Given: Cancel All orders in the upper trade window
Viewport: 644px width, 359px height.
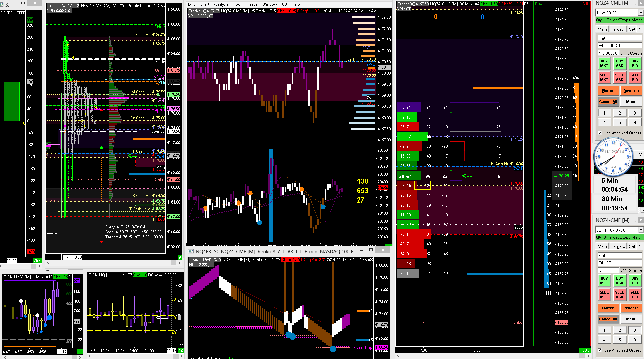Looking at the screenshot, I should 608,102.
